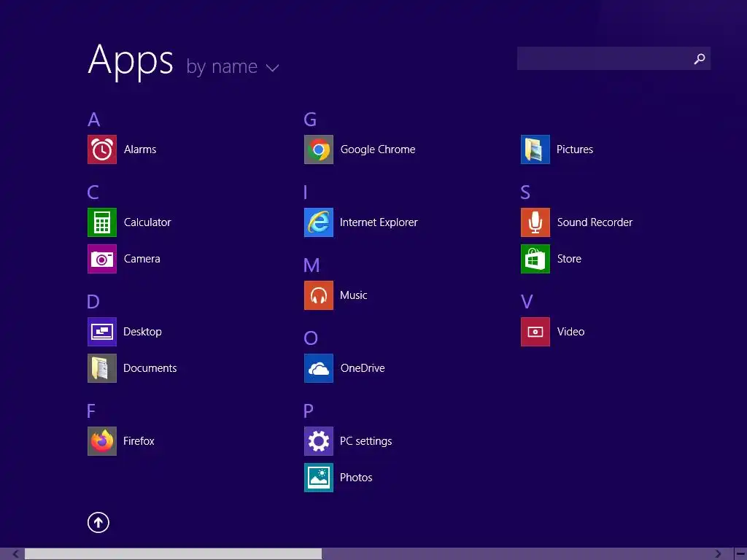The width and height of the screenshot is (747, 560).
Task: Click the 'Documents' label text
Action: (150, 368)
